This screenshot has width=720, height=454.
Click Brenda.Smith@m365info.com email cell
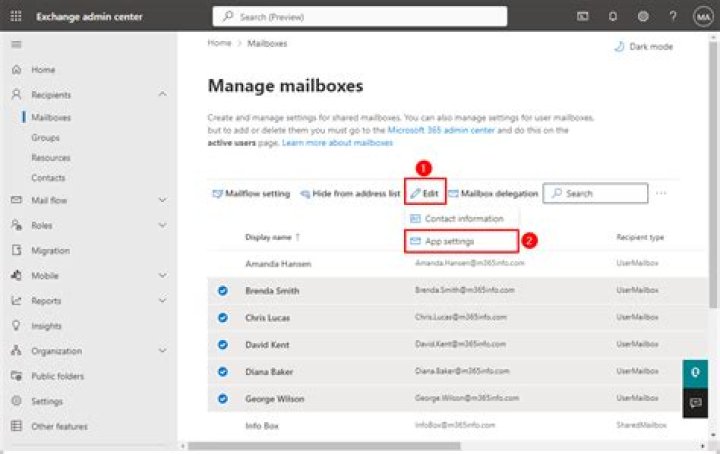[465, 290]
